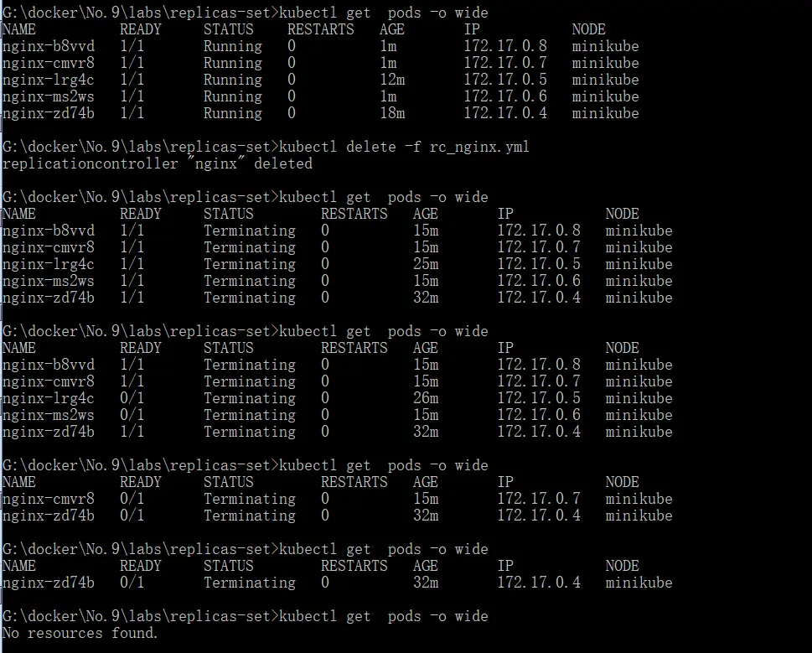Viewport: 812px width, 653px height.
Task: Select the '26m' age value
Action: tap(426, 398)
